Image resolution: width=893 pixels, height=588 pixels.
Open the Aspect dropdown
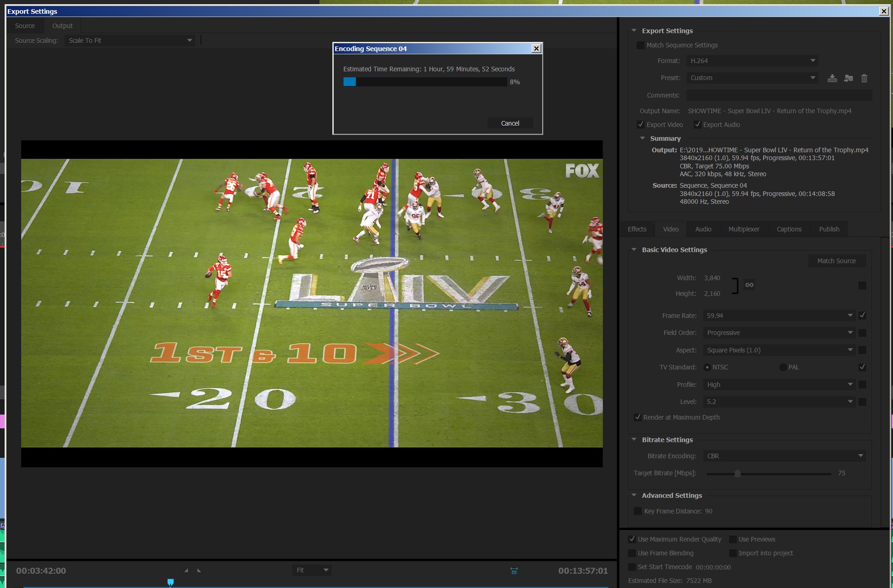779,350
